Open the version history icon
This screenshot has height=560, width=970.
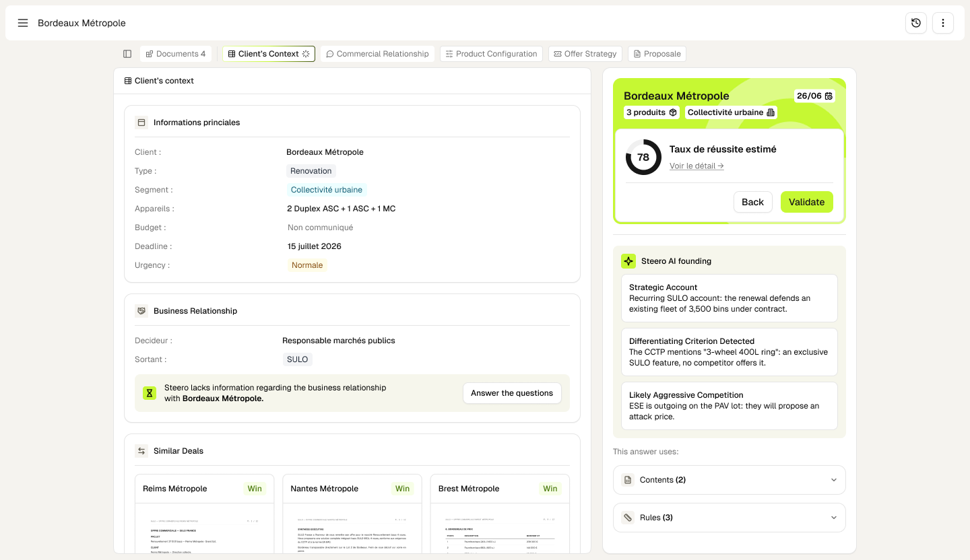916,23
